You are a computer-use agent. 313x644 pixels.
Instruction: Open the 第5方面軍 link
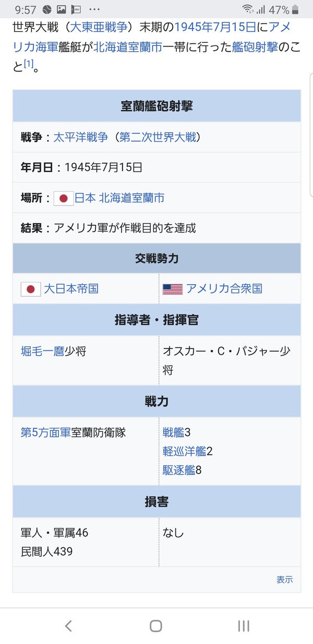45,432
